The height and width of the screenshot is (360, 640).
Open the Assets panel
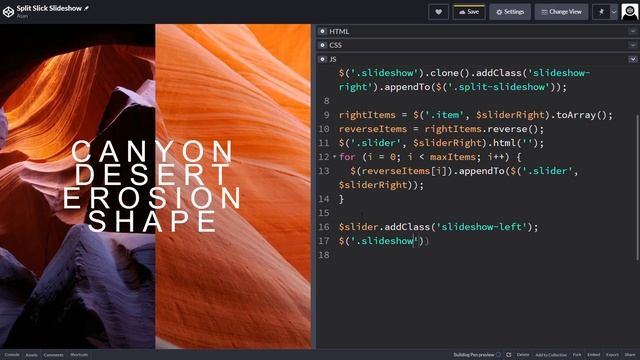(x=31, y=355)
